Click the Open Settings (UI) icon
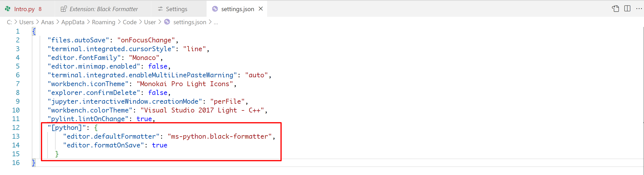Viewport: 644px width, 175px height. (615, 9)
